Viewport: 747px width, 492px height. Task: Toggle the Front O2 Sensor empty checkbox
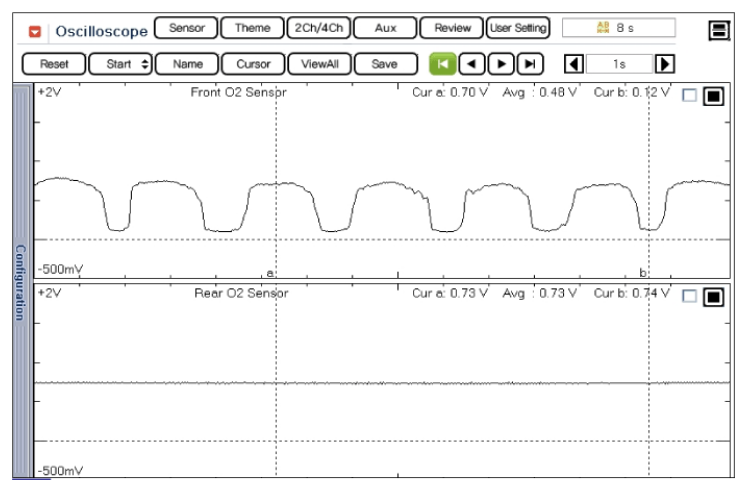tap(688, 96)
